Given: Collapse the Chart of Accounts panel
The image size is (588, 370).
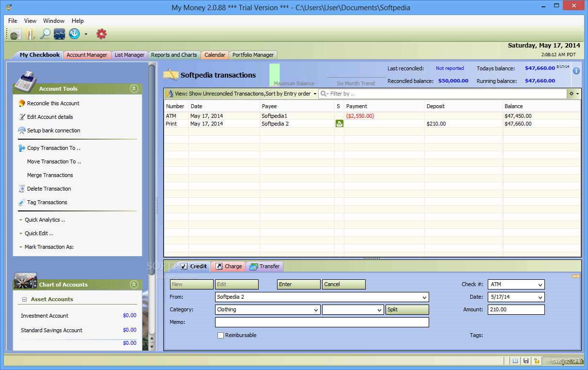Looking at the screenshot, I should click(x=134, y=285).
